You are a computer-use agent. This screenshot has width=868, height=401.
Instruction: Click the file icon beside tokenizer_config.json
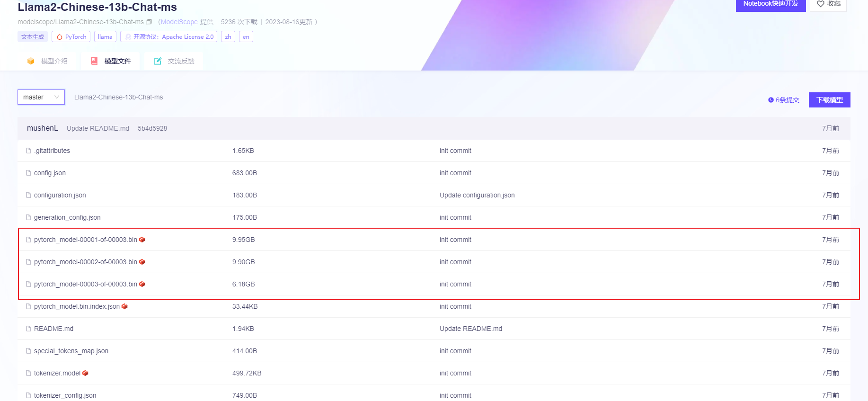pos(28,395)
